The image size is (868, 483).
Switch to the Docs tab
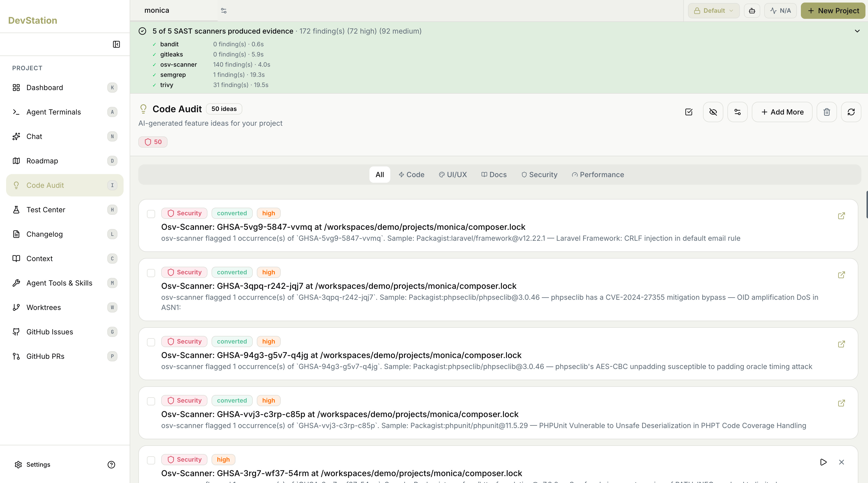494,175
